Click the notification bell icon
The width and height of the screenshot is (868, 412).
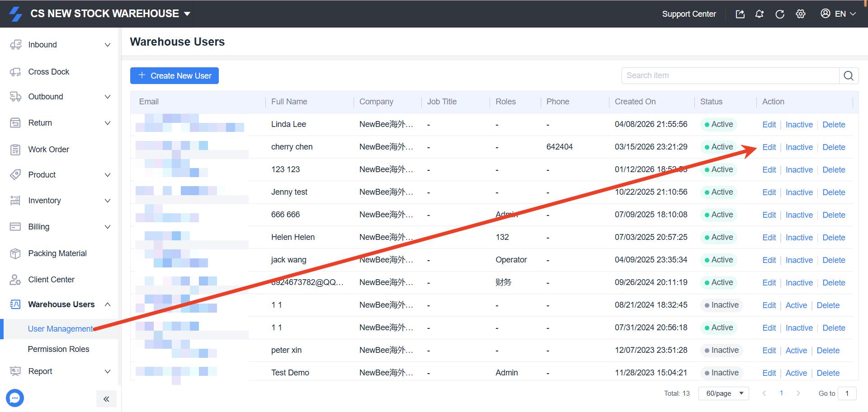coord(759,14)
